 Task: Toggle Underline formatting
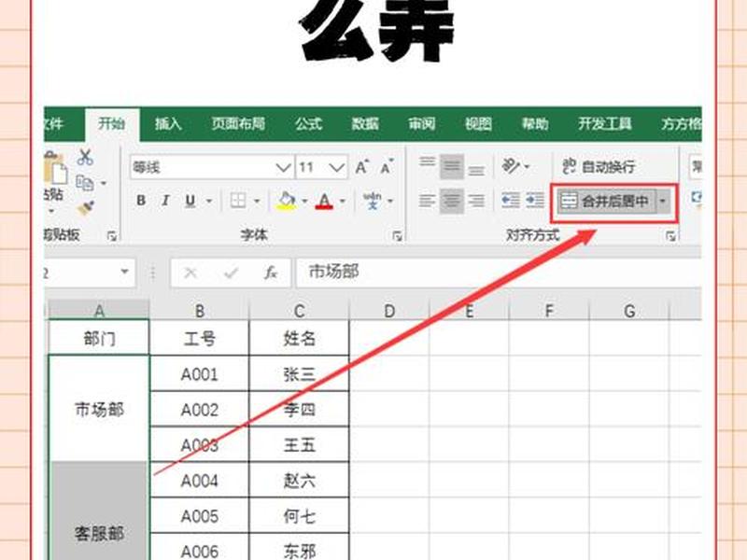[x=190, y=201]
